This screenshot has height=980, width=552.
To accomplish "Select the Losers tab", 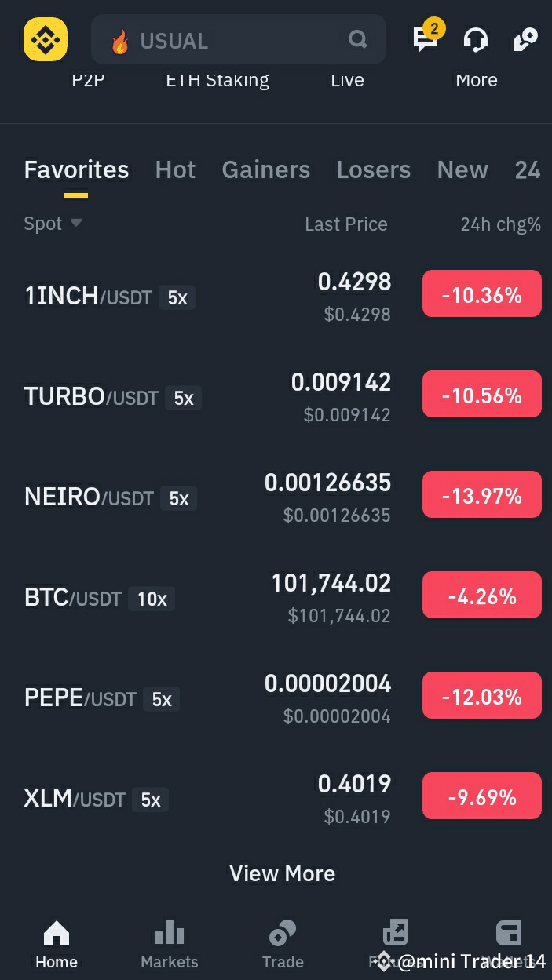I will (x=373, y=169).
